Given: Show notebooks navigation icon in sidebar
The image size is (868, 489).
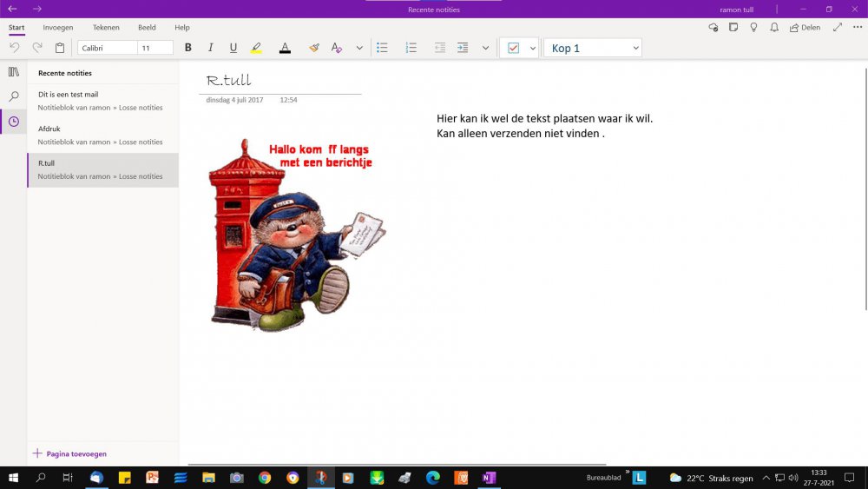Looking at the screenshot, I should pyautogui.click(x=14, y=72).
